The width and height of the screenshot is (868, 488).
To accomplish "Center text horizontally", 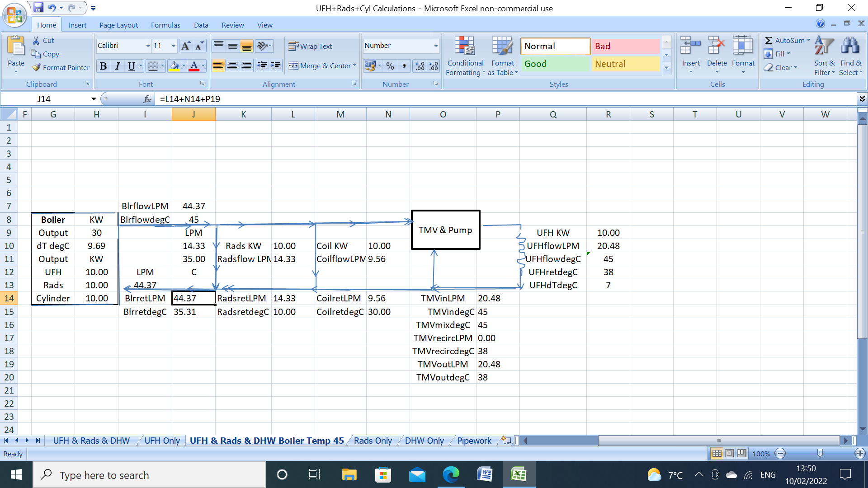I will click(x=232, y=66).
